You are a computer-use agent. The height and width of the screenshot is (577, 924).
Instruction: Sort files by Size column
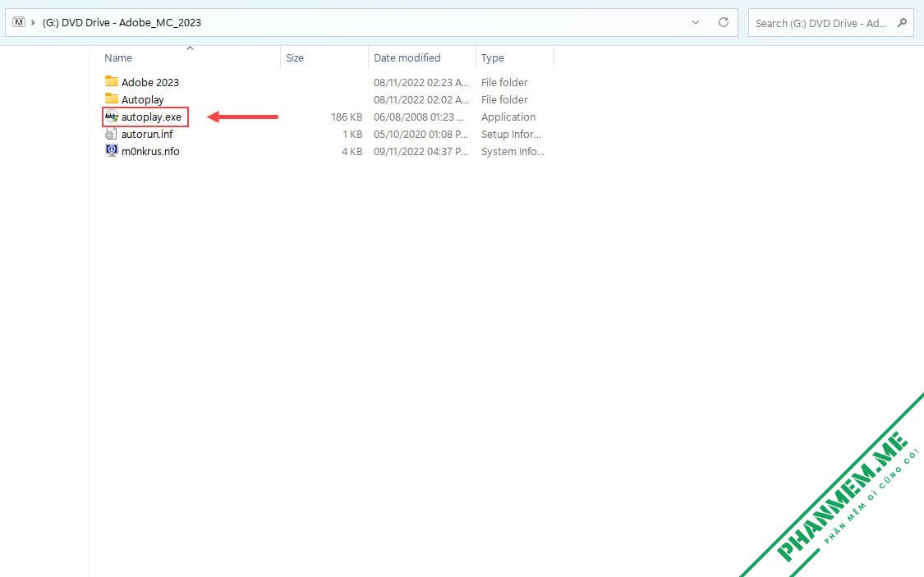pyautogui.click(x=295, y=57)
